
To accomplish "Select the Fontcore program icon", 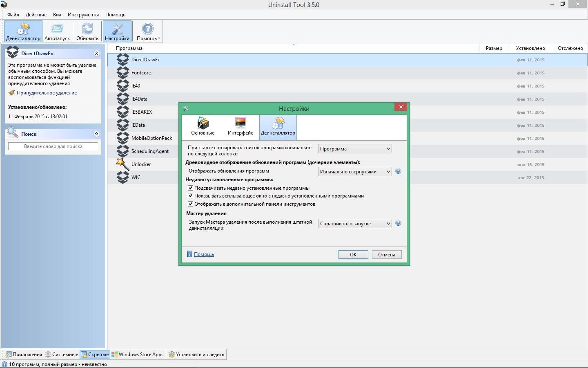I will 123,73.
